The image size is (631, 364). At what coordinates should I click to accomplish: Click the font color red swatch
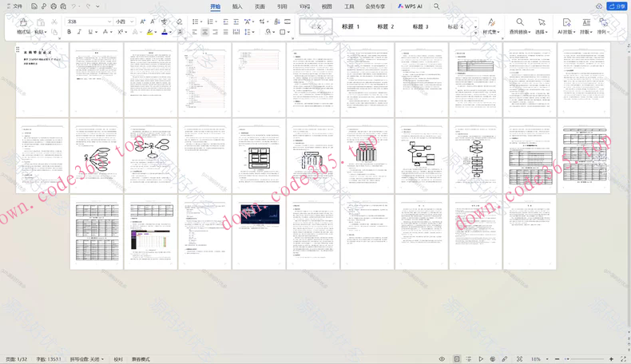pyautogui.click(x=165, y=33)
